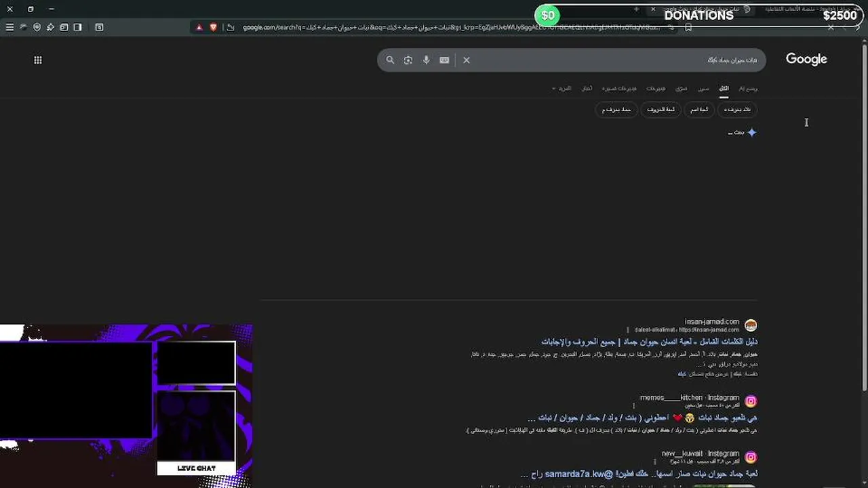Click the Brave VPN shield toolbar icon
868x488 pixels.
tap(37, 27)
